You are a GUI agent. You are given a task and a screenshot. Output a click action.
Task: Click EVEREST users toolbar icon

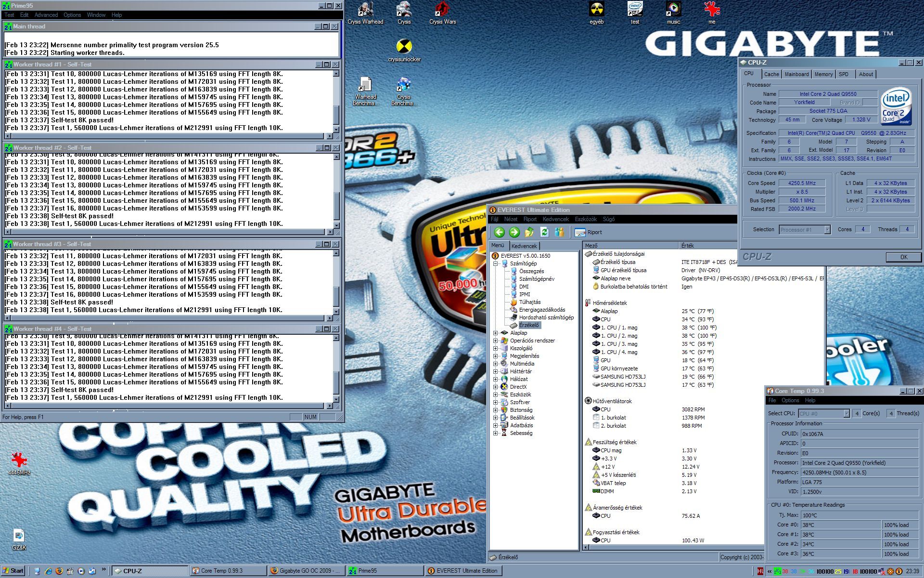[559, 232]
